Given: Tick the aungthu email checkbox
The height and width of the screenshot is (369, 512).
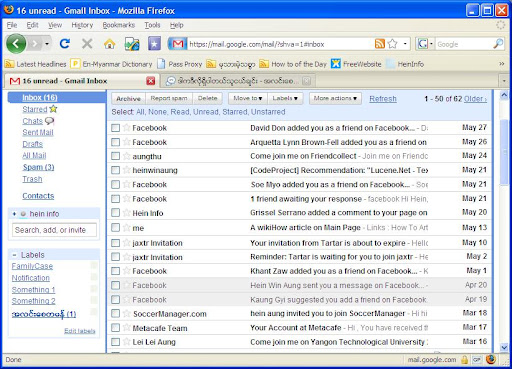Looking at the screenshot, I should (115, 156).
